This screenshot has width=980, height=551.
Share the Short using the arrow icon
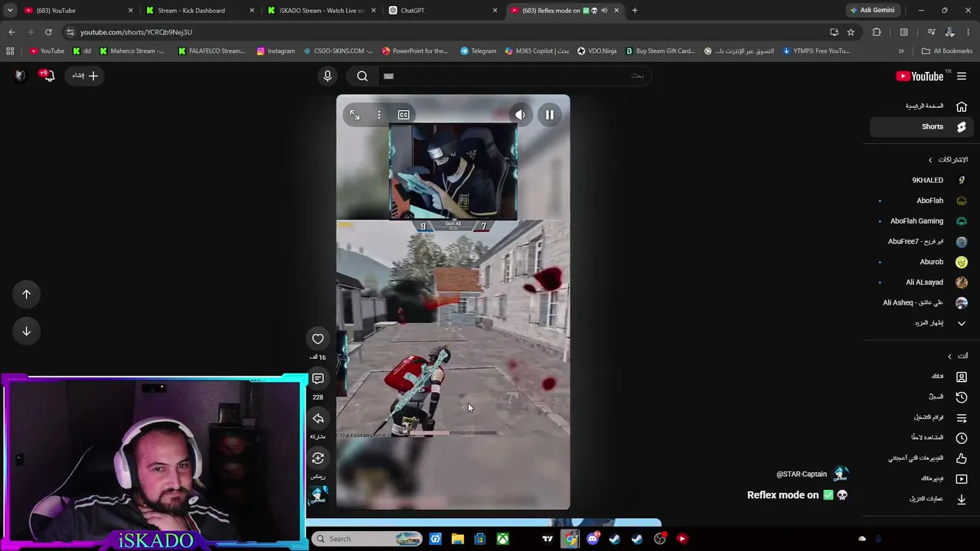(x=318, y=419)
